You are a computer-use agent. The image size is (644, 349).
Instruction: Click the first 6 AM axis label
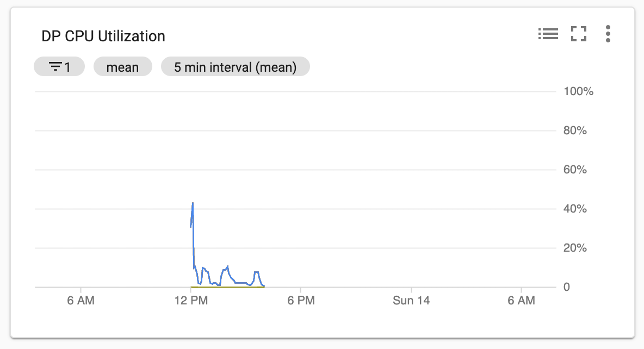click(81, 300)
